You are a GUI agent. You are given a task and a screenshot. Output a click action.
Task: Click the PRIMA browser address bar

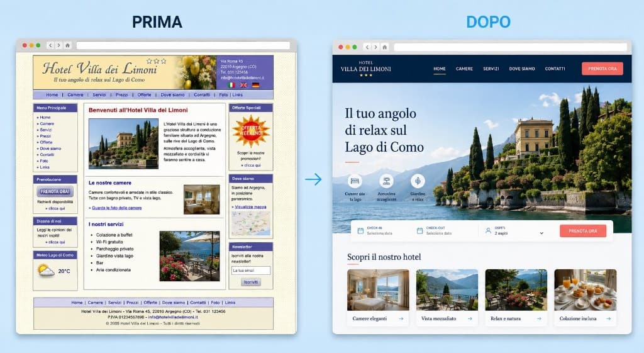(x=183, y=45)
